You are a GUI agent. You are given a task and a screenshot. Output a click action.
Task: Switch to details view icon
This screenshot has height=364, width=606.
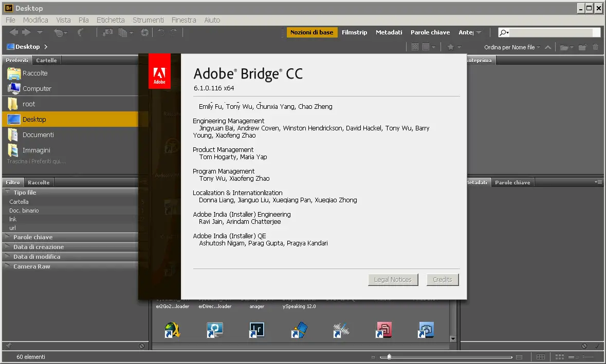pos(574,357)
